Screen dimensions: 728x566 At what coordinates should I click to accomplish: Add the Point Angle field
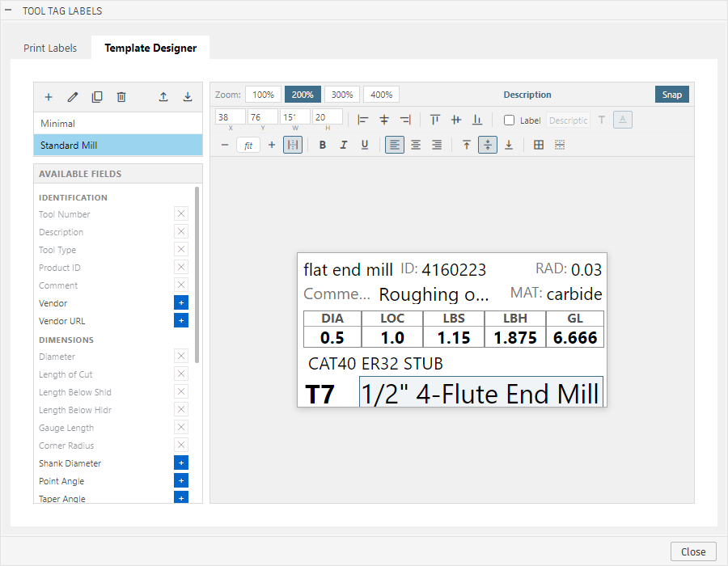tap(181, 480)
